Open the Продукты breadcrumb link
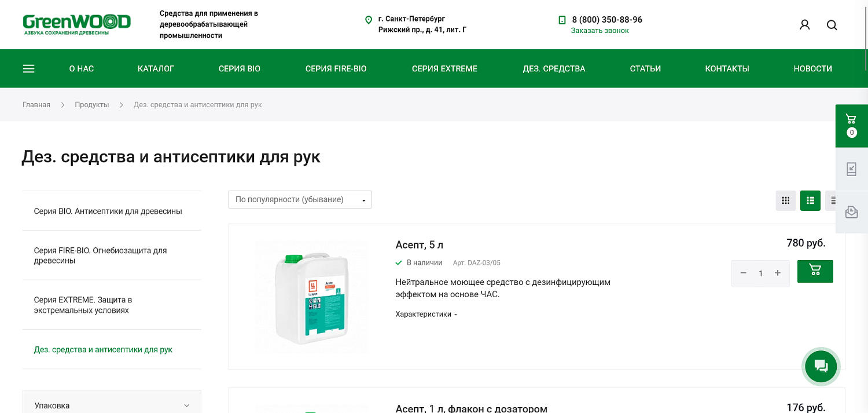 92,105
